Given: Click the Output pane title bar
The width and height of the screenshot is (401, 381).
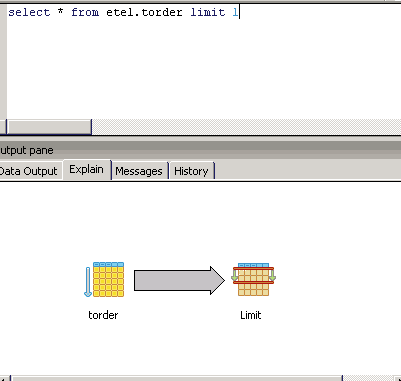Looking at the screenshot, I should pyautogui.click(x=200, y=150).
